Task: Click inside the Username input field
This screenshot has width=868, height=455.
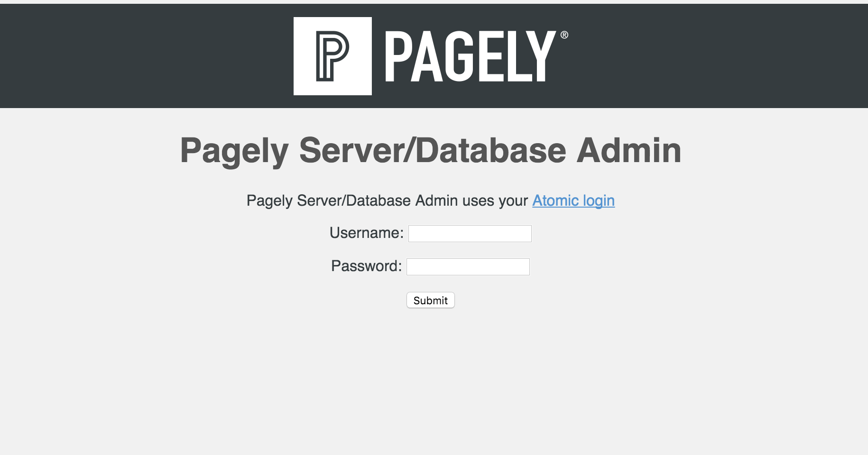Action: click(x=469, y=233)
